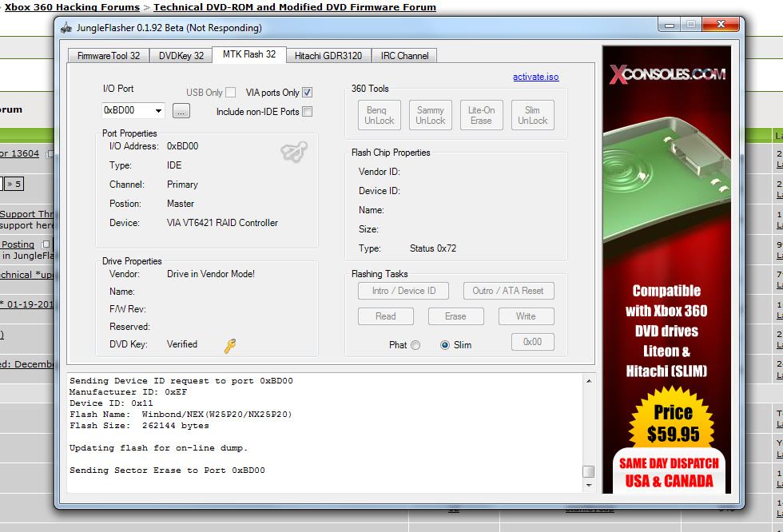Click the Intro / Device ID button
783x532 pixels.
coord(403,291)
